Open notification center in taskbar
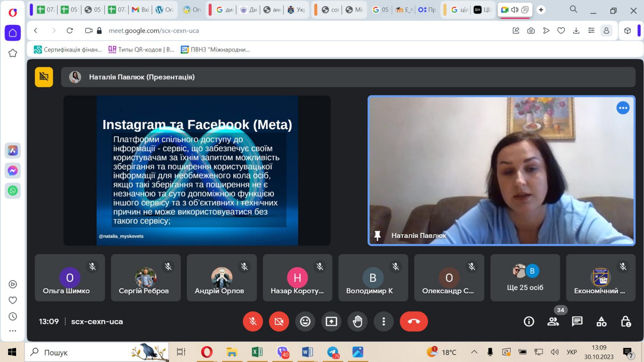Image resolution: width=644 pixels, height=362 pixels. [x=628, y=353]
